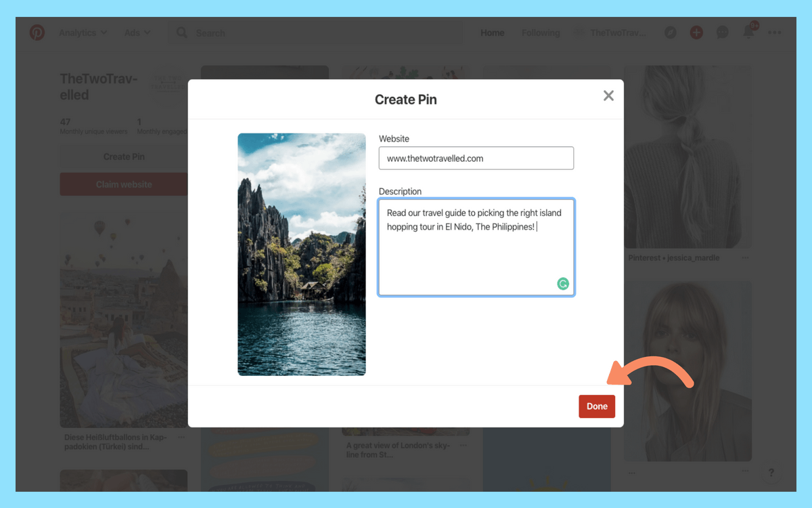The height and width of the screenshot is (508, 812).
Task: Click options dots beside London skyline pin
Action: point(463,446)
